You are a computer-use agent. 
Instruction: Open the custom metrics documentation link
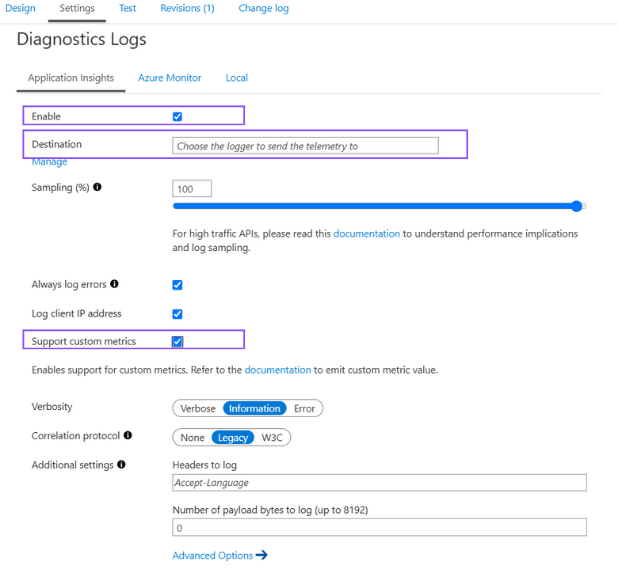click(x=278, y=370)
